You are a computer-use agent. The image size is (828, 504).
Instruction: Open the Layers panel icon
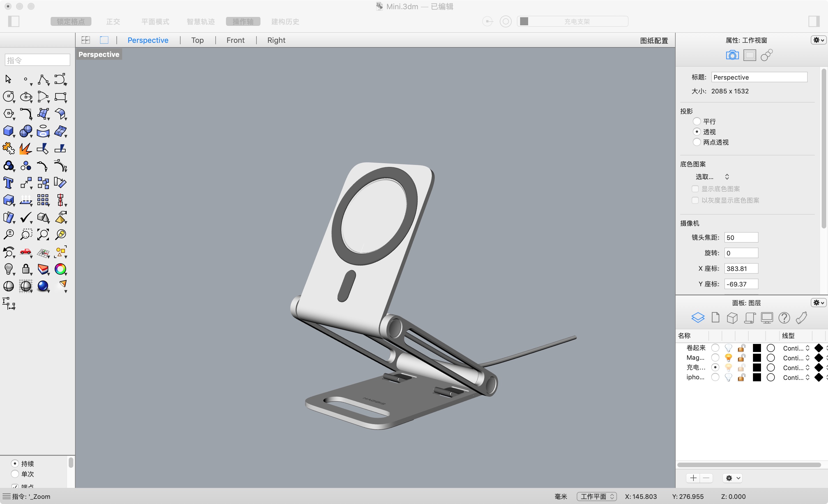click(698, 317)
